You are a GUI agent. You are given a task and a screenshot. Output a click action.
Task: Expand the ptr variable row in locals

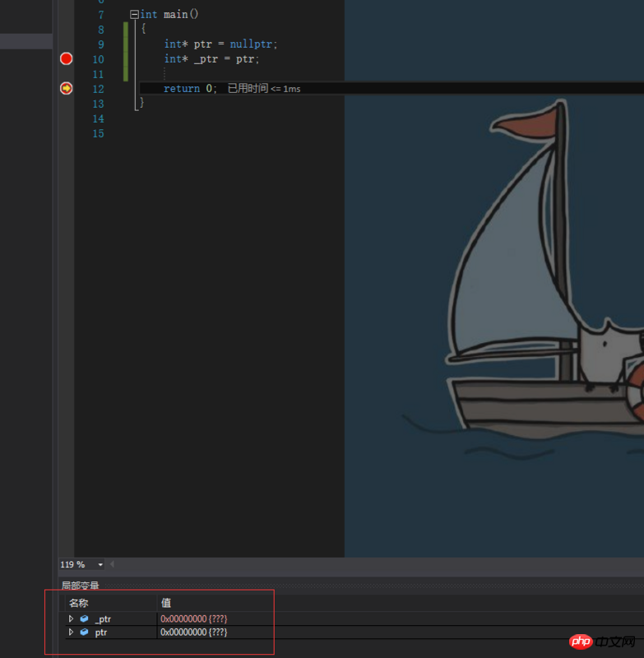pos(71,632)
